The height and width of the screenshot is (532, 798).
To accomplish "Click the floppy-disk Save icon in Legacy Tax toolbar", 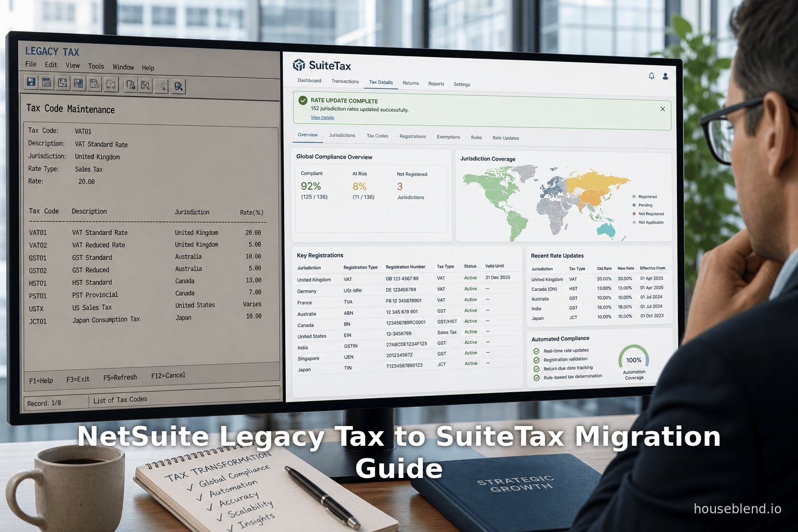I will [x=31, y=82].
